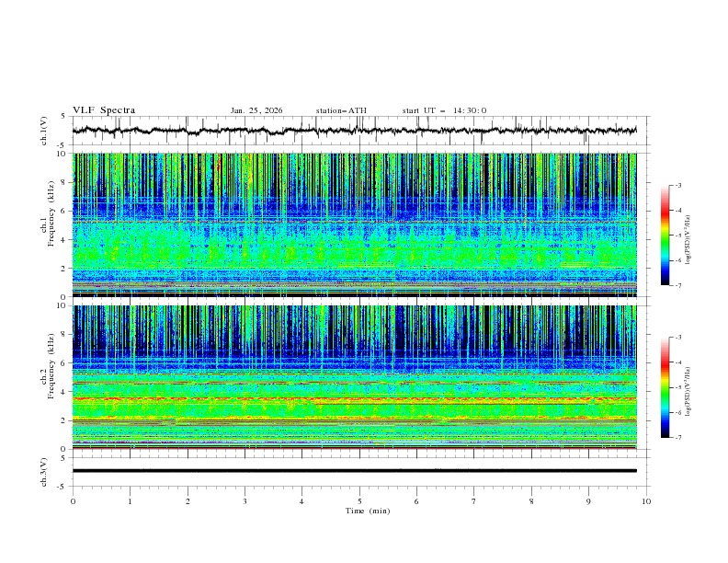Click the 10 minute tick label on time axis
Image resolution: width=728 pixels, height=563 pixels.
[x=646, y=500]
